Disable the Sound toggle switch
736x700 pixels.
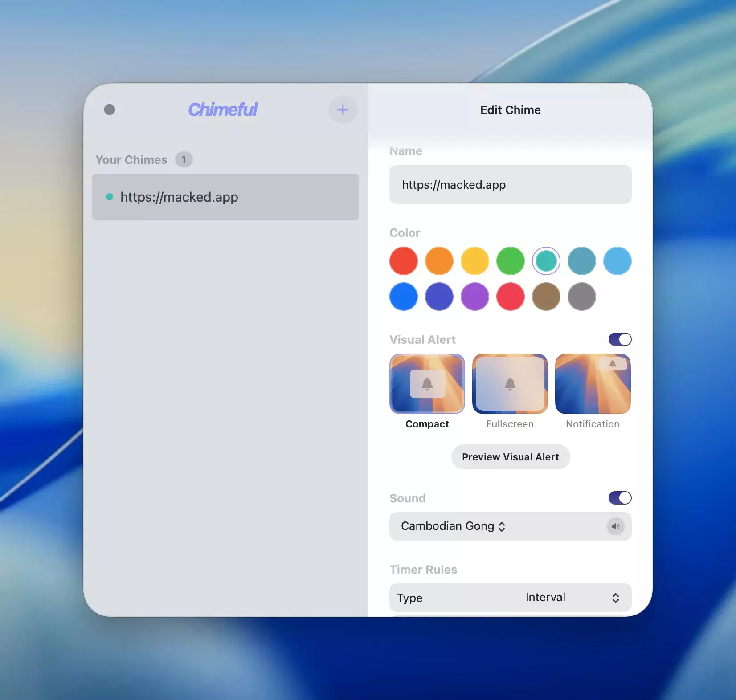620,498
